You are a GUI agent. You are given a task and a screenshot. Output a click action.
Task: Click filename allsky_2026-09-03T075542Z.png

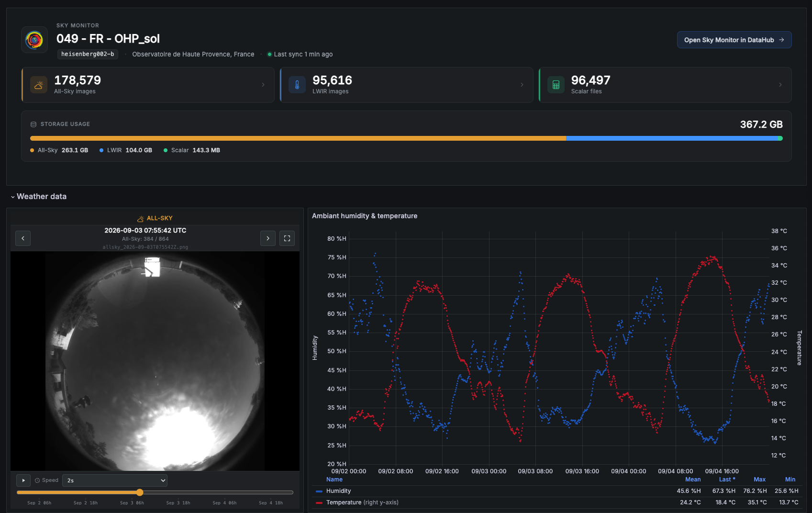tap(145, 247)
